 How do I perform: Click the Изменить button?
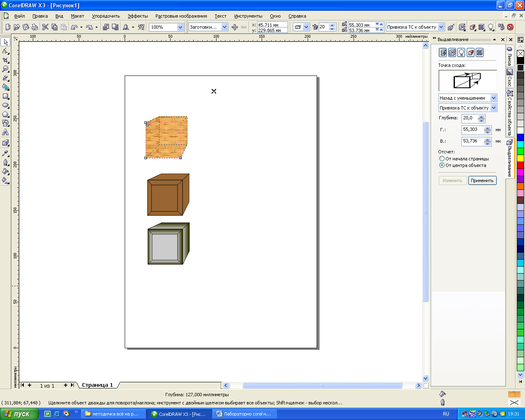pos(452,180)
